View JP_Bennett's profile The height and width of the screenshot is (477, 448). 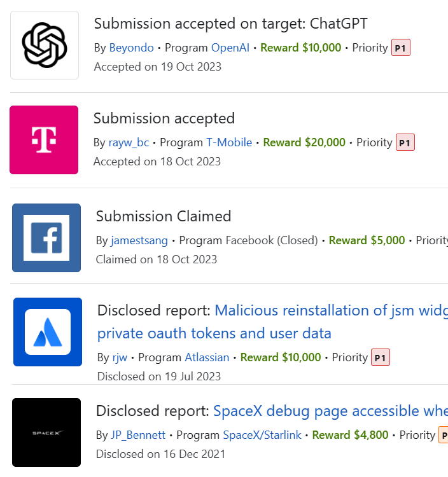click(139, 435)
